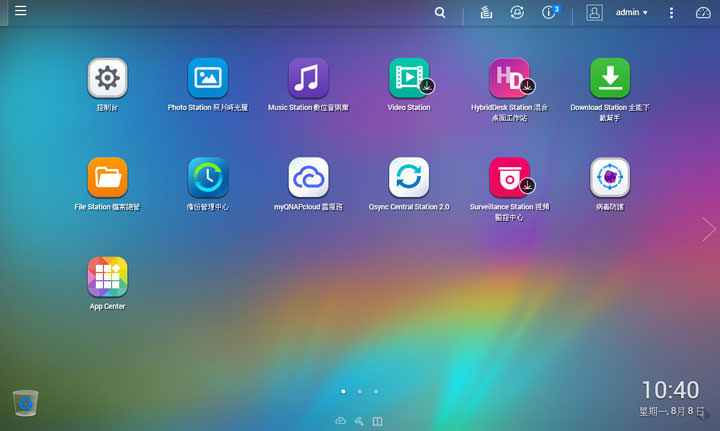Switch to the second desktop page dot
The height and width of the screenshot is (431, 720).
pos(359,391)
